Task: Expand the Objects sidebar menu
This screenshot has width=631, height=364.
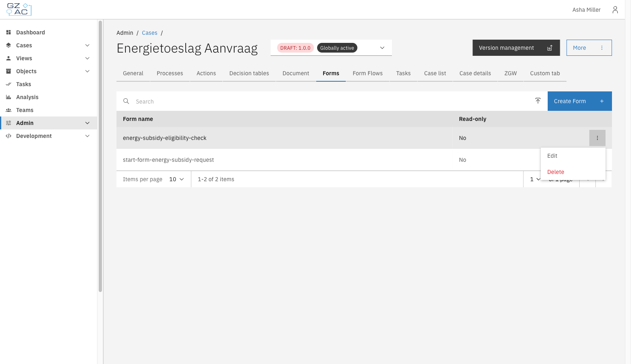Action: coord(87,71)
